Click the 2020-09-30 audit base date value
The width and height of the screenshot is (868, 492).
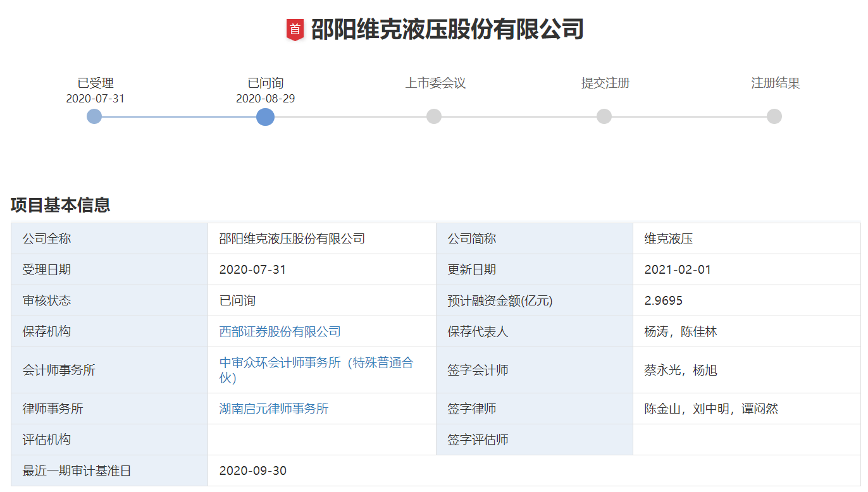pyautogui.click(x=253, y=471)
